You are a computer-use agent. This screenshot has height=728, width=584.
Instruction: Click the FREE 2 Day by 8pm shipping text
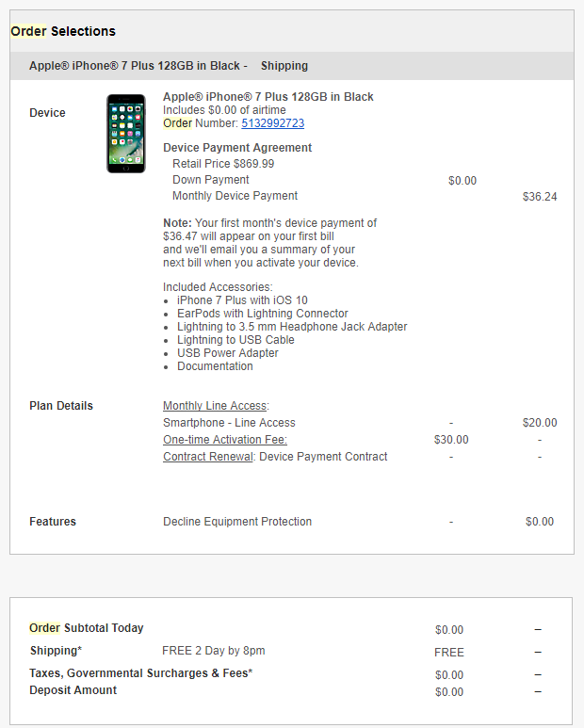click(213, 651)
